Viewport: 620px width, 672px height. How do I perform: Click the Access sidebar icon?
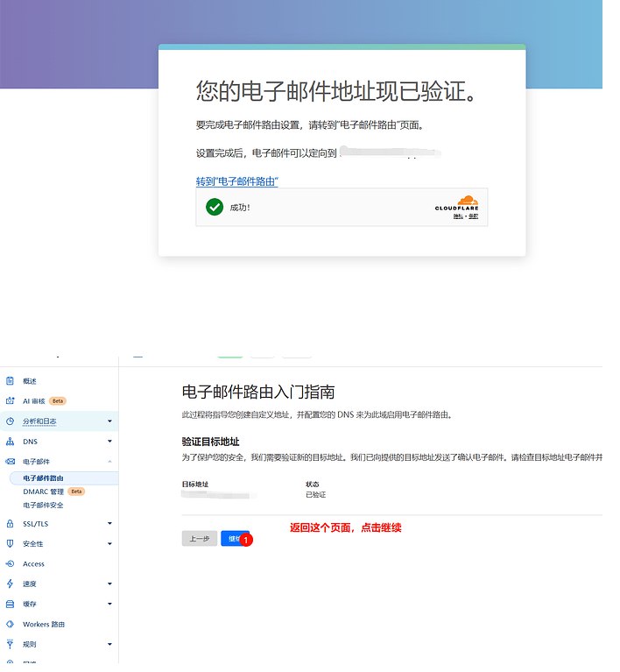click(x=10, y=563)
